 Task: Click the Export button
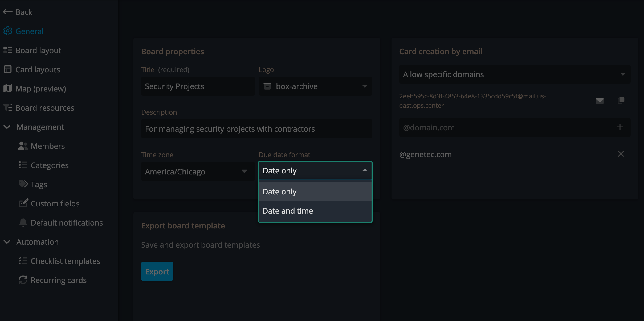tap(157, 271)
